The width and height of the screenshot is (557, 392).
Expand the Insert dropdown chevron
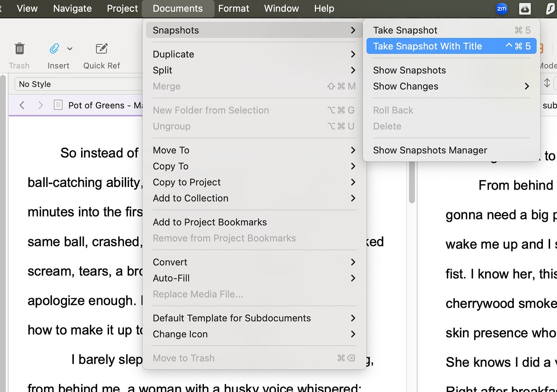(x=70, y=49)
